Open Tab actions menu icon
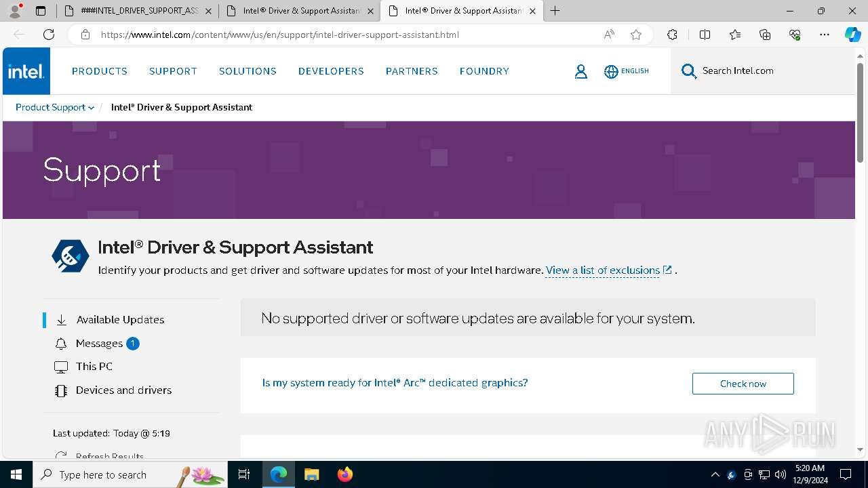Viewport: 868px width, 488px height. [x=41, y=11]
